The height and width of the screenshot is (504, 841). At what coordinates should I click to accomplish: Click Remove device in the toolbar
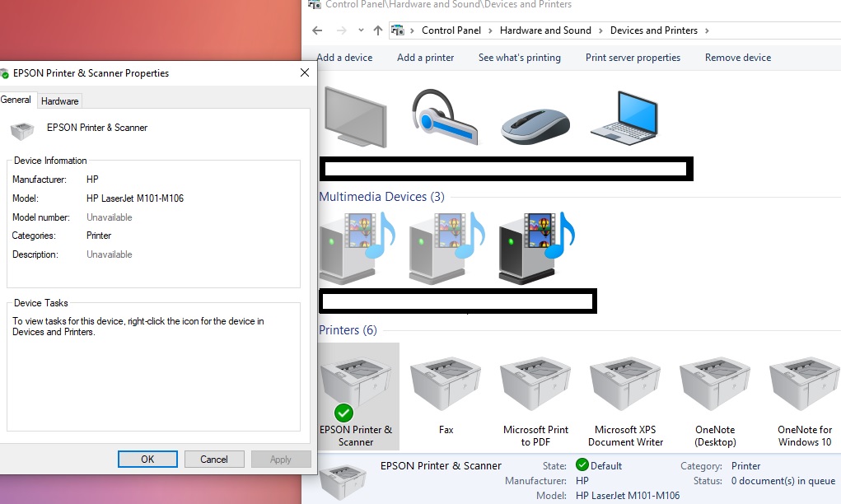tap(738, 58)
